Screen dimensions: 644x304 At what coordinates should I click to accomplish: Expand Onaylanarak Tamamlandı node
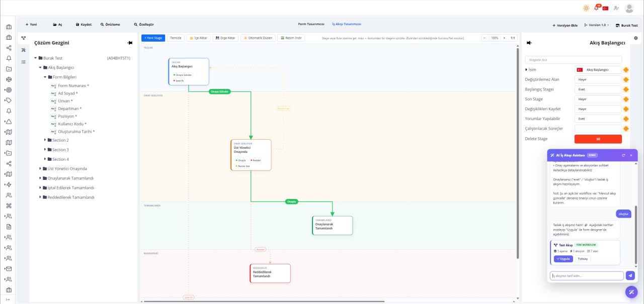pos(40,178)
